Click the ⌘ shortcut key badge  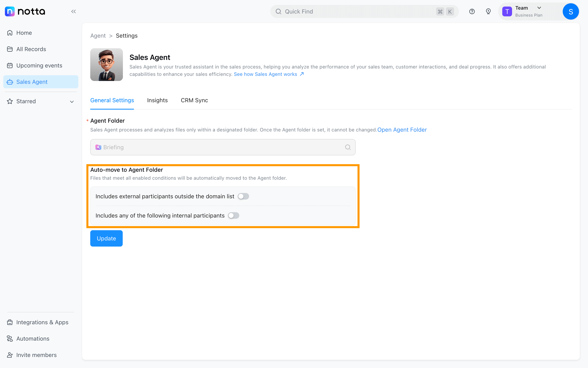[440, 11]
